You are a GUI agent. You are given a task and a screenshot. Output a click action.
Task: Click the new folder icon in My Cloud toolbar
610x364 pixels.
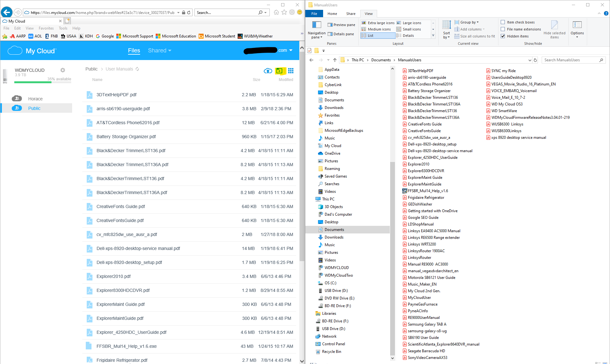coord(280,71)
